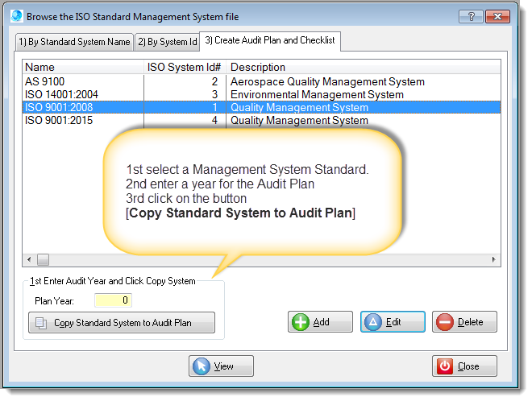532x401 pixels.
Task: Select the AS 9100 row
Action: point(261,81)
